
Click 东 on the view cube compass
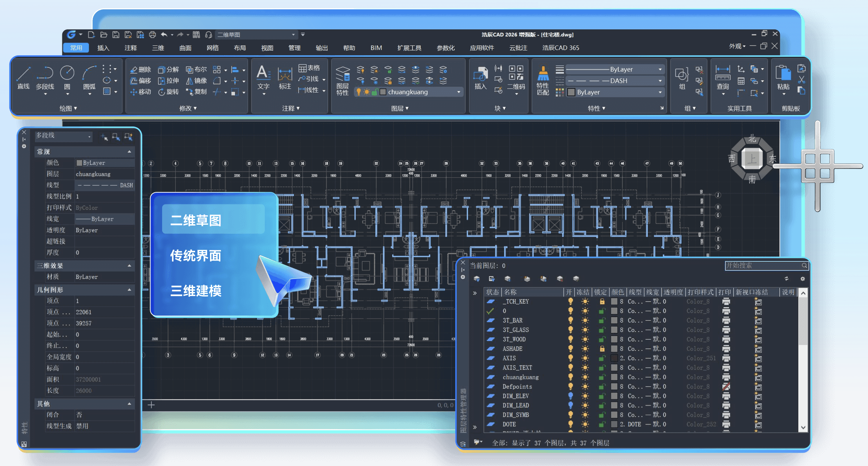pyautogui.click(x=772, y=159)
